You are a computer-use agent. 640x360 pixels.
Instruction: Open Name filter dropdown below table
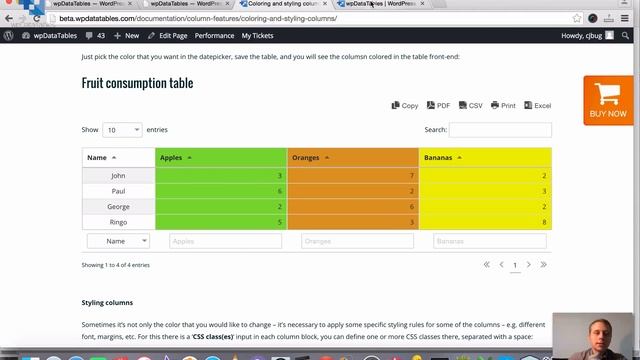pos(118,241)
